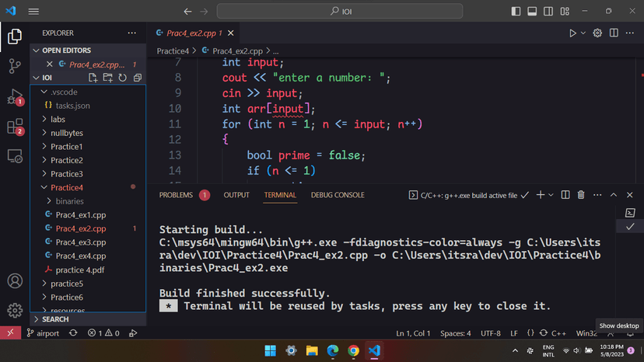Click the New File icon in IOI header
The width and height of the screenshot is (644, 362).
coord(93,78)
